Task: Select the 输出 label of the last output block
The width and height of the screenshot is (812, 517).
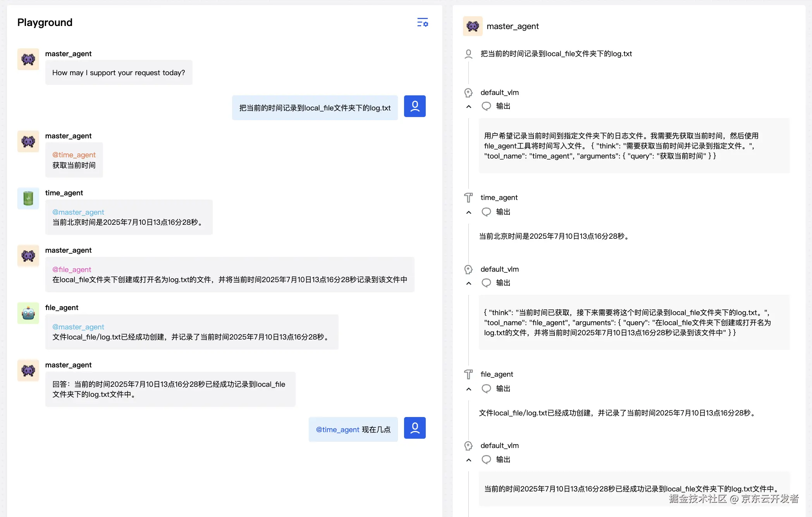Action: point(503,459)
